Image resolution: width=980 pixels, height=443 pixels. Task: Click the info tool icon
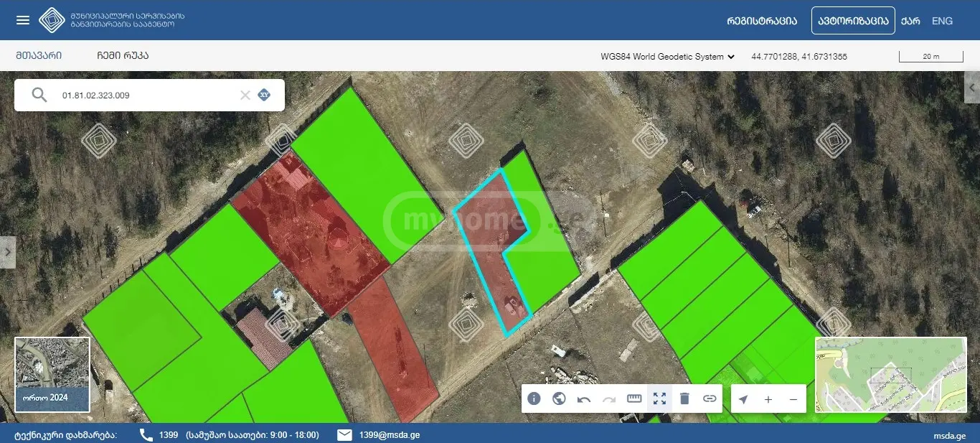coord(534,398)
